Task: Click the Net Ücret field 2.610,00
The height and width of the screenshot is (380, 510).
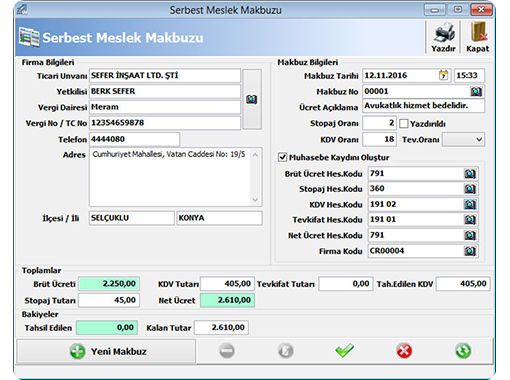Action: pos(227,300)
